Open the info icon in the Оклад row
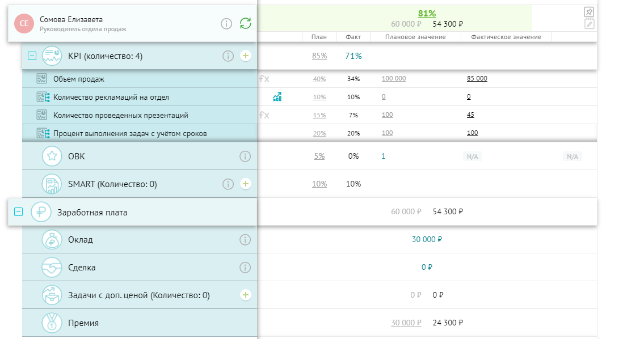 (x=245, y=240)
